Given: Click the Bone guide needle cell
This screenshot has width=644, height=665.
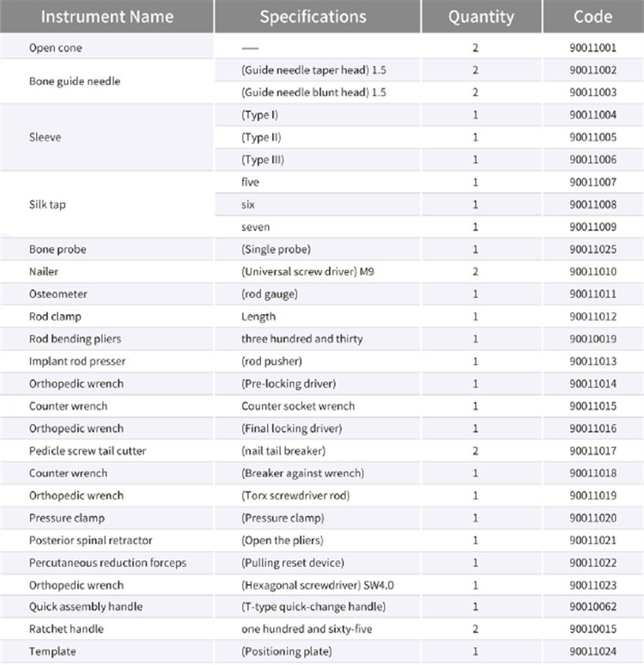Looking at the screenshot, I should (75, 81).
